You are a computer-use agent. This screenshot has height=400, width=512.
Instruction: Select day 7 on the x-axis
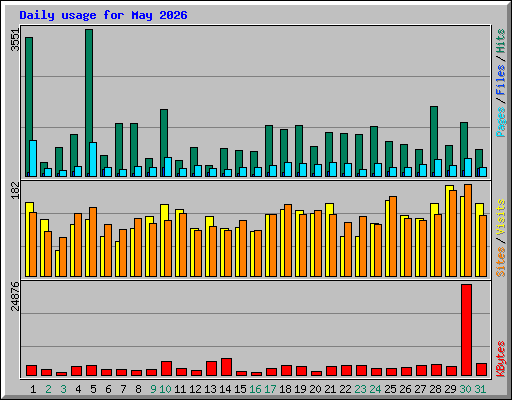pyautogui.click(x=123, y=389)
